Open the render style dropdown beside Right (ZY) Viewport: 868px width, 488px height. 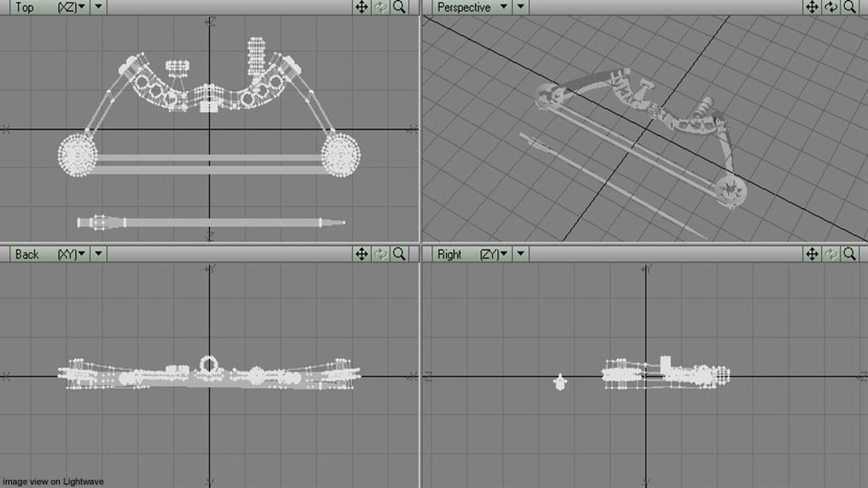(x=521, y=254)
